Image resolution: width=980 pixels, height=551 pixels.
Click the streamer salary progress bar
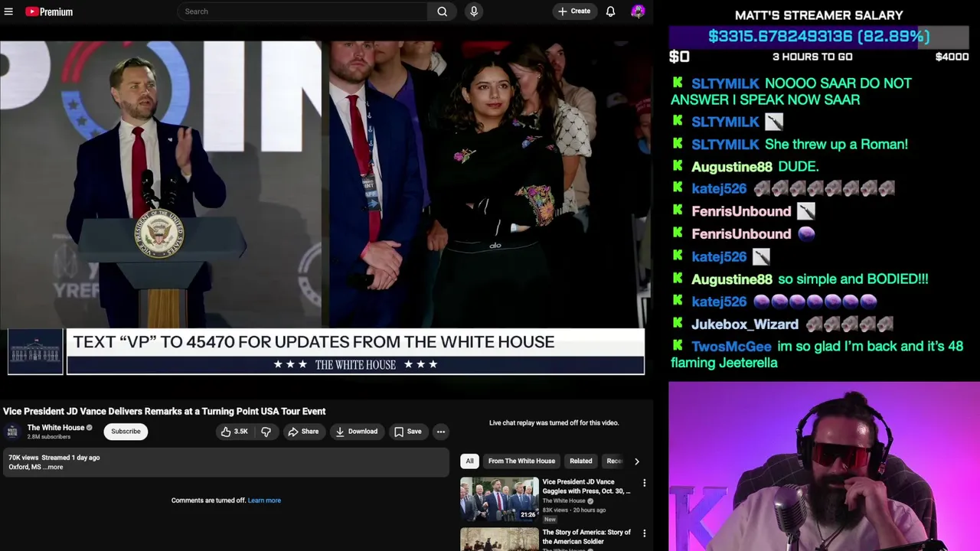pyautogui.click(x=819, y=36)
